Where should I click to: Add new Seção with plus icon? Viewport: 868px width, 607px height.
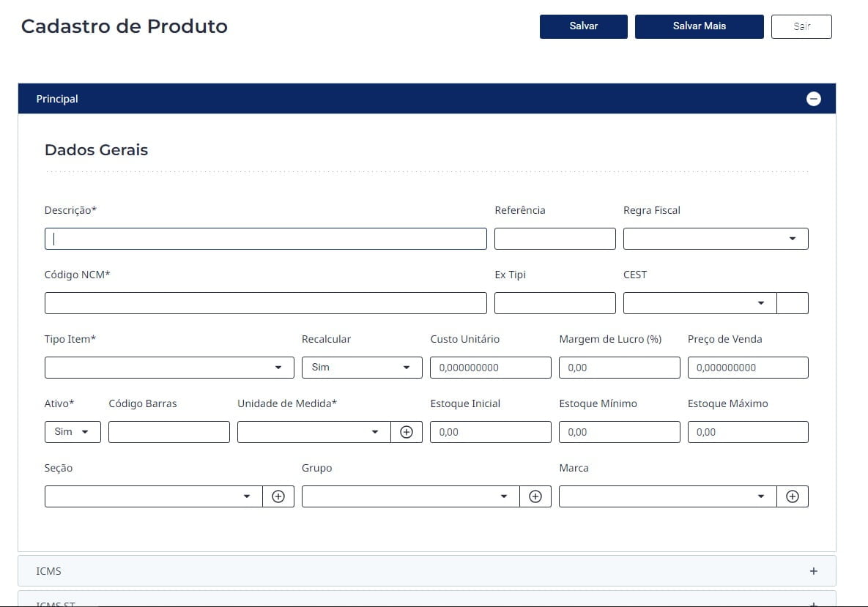pos(278,496)
